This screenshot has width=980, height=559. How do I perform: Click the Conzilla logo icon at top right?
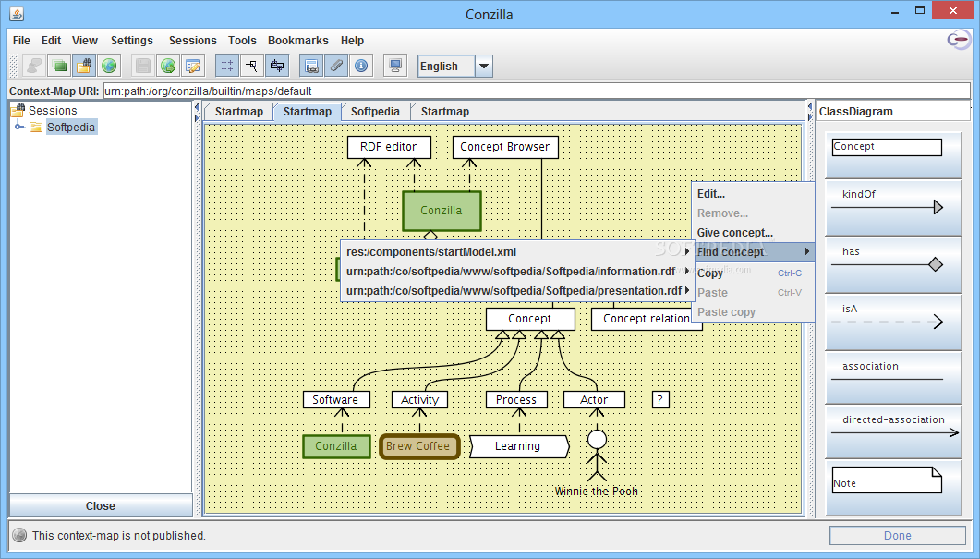click(959, 40)
